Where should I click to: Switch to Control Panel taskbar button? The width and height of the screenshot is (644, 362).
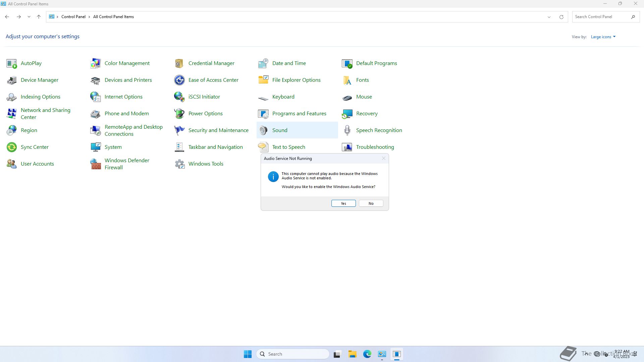pyautogui.click(x=382, y=354)
